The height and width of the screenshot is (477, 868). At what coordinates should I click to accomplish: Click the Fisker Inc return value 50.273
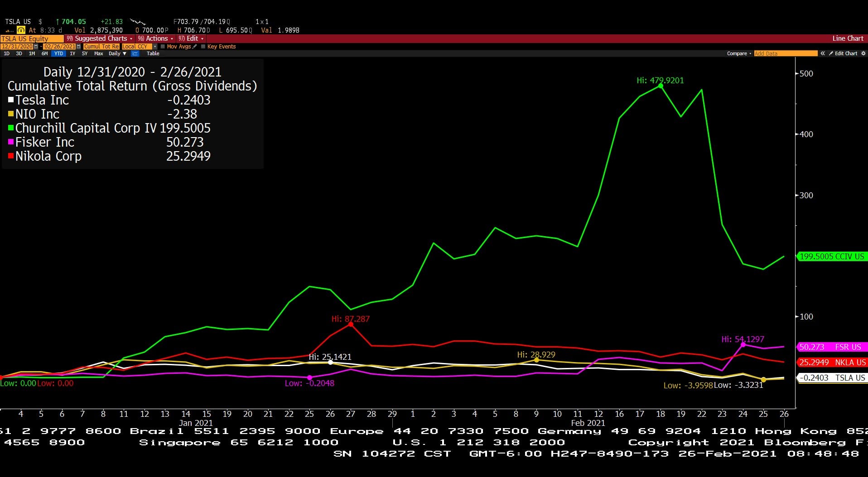pos(185,142)
